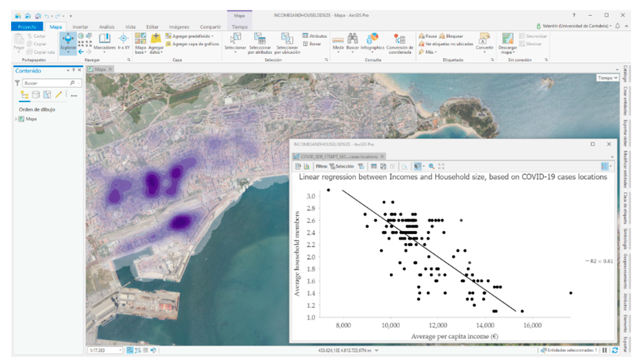The height and width of the screenshot is (364, 641).
Task: Open the Infographics tool
Action: 372,39
